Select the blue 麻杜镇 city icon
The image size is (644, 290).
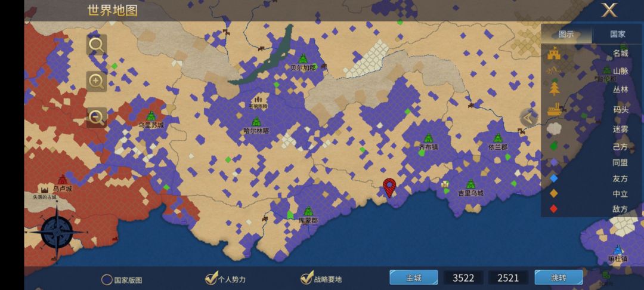pyautogui.click(x=618, y=250)
